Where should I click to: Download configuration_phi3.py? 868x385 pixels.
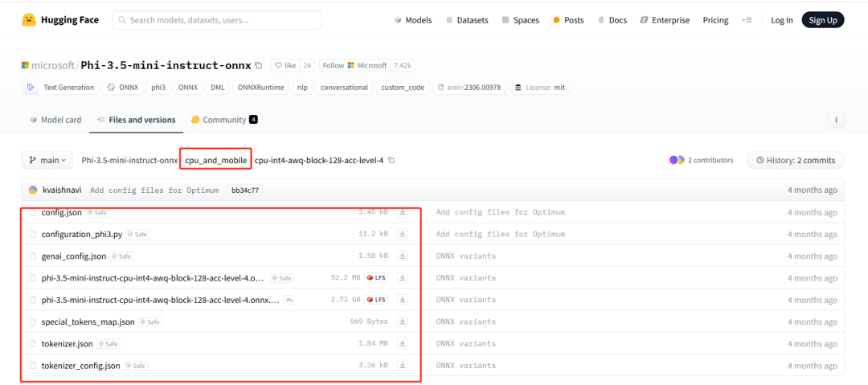point(403,235)
